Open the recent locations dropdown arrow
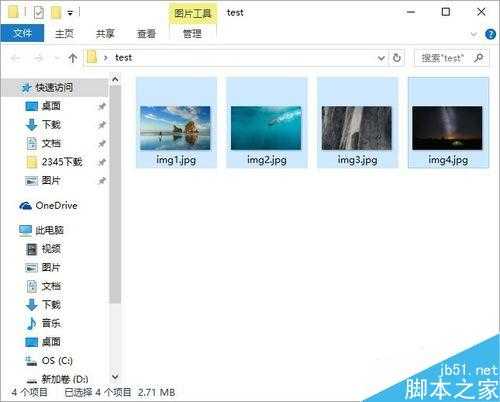Viewport: 500px width, 402px height. point(57,59)
